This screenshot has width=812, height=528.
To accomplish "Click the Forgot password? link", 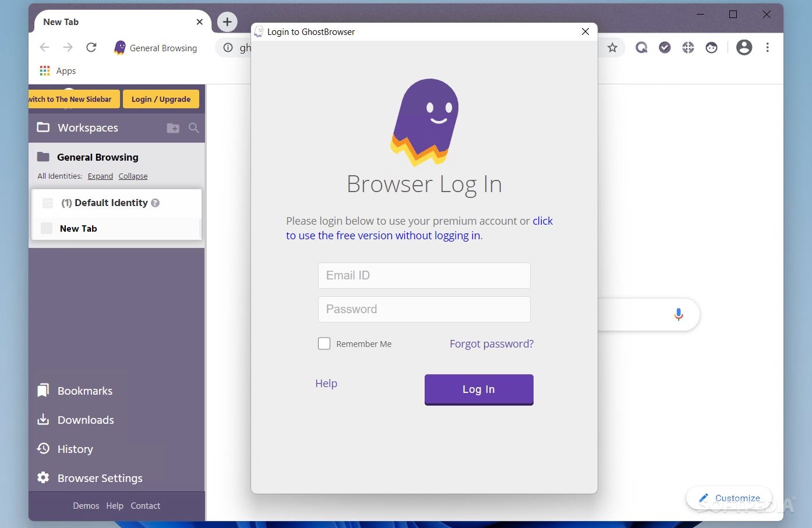I will (x=492, y=344).
